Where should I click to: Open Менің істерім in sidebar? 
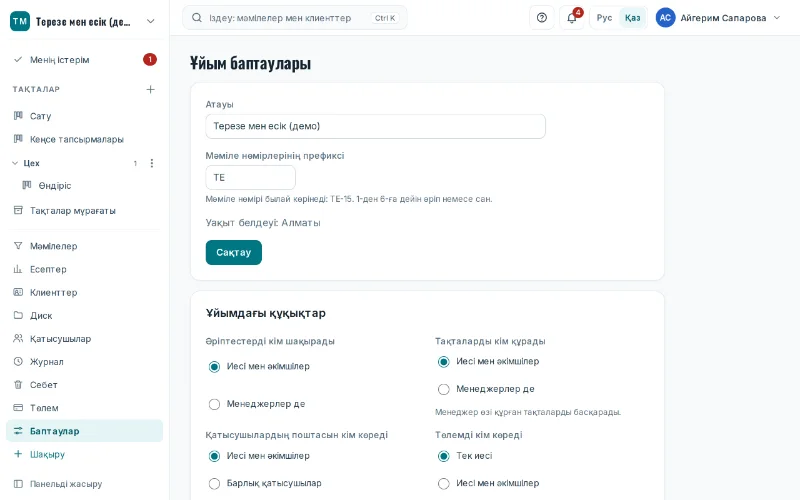[x=85, y=60]
